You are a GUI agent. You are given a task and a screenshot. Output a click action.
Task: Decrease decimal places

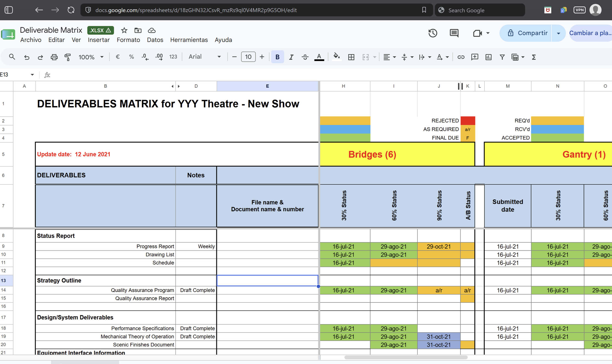[x=145, y=57]
